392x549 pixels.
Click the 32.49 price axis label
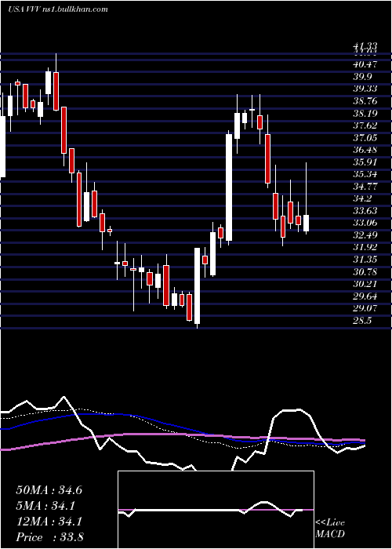(365, 235)
